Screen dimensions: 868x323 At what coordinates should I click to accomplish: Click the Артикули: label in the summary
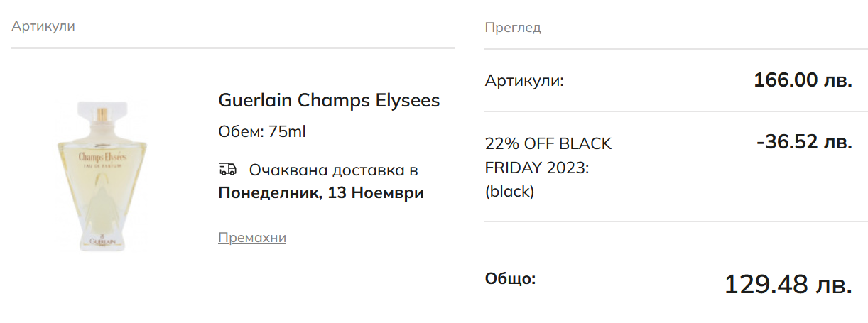524,81
